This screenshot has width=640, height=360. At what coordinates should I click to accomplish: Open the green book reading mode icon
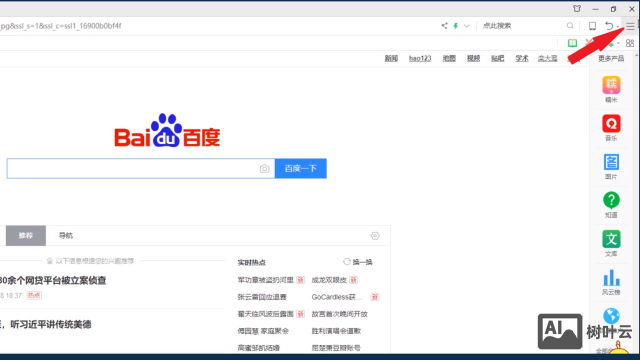[x=572, y=43]
